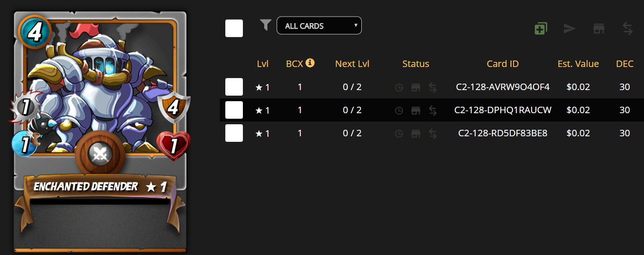
Task: Check the box for card C2-128-AVRW9O4OF4
Action: (x=234, y=87)
